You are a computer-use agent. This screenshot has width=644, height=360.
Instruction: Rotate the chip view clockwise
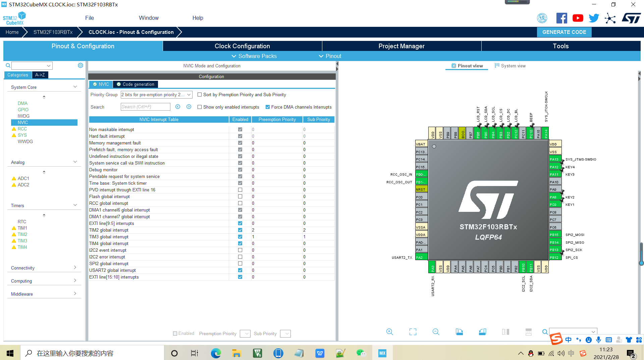(x=459, y=332)
